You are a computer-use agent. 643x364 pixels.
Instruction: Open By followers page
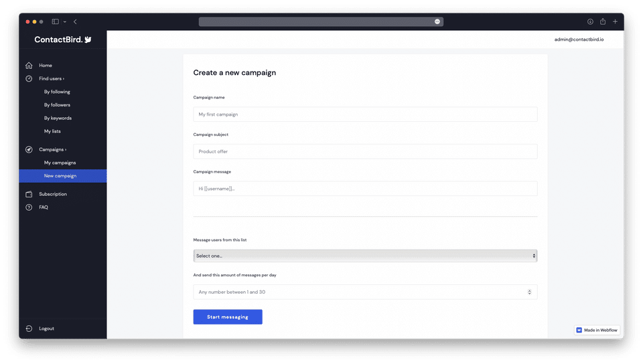coord(57,105)
